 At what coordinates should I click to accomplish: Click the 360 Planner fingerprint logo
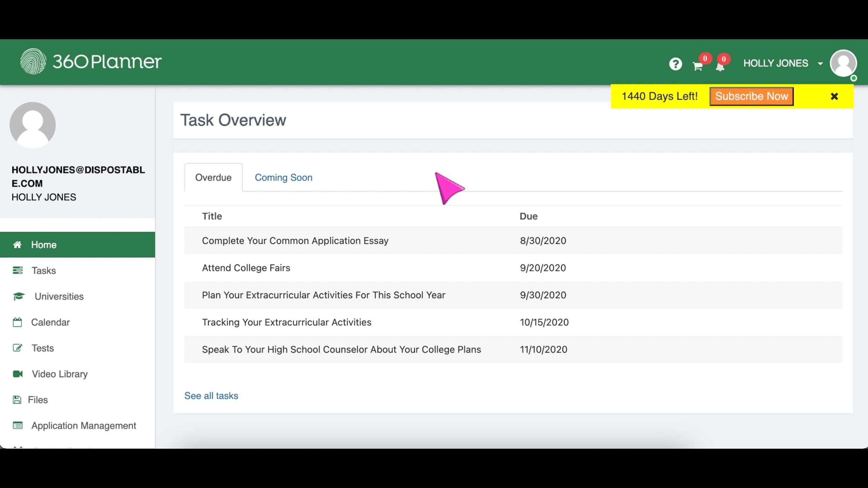pos(33,61)
